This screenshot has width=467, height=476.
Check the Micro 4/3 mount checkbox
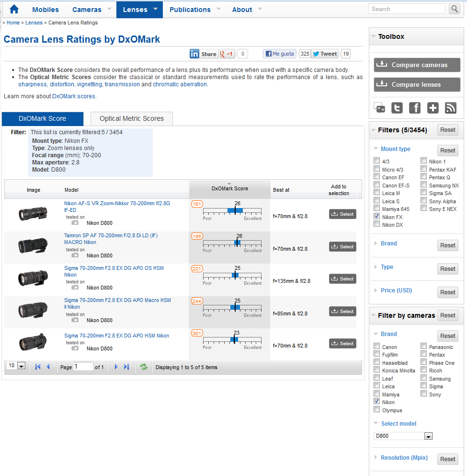pyautogui.click(x=376, y=169)
